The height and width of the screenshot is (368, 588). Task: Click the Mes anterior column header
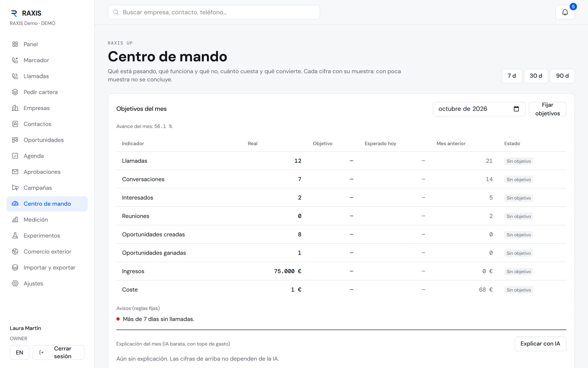[451, 144]
